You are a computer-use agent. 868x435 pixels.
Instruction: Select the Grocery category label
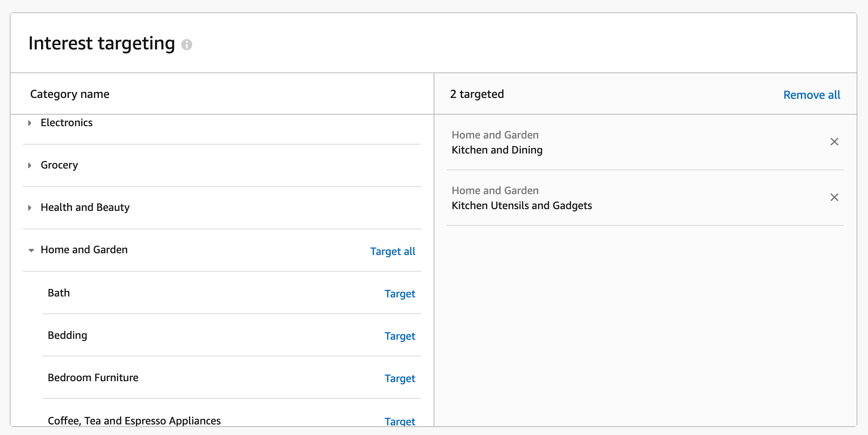tap(59, 165)
